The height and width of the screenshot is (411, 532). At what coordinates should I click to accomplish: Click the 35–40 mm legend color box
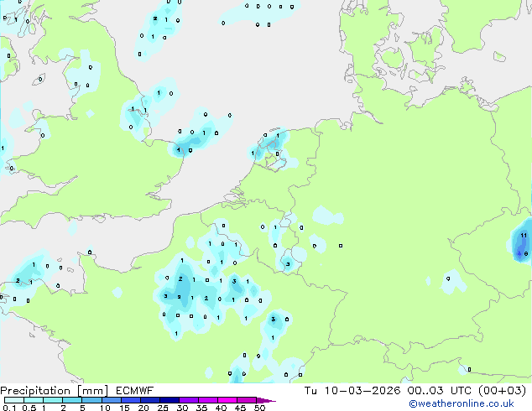click(207, 400)
